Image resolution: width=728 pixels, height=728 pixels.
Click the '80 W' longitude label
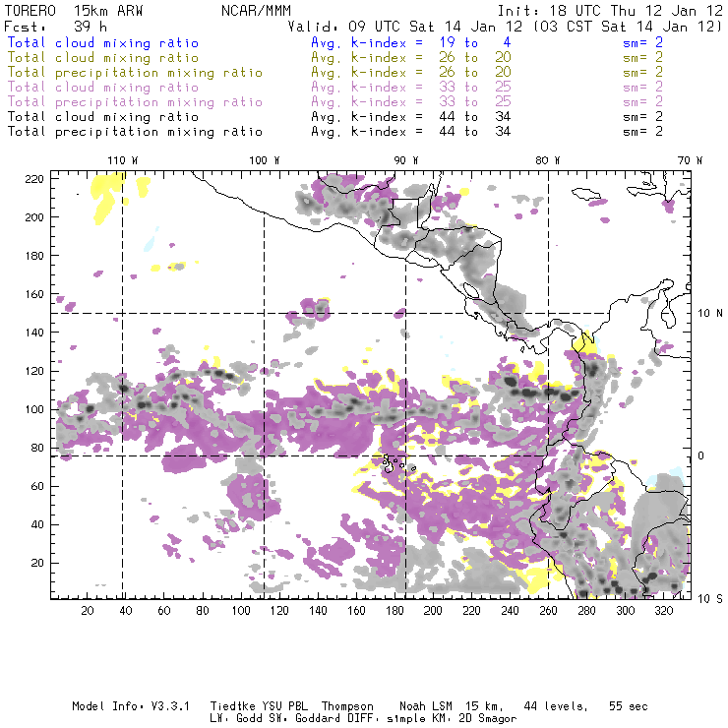coord(547,160)
